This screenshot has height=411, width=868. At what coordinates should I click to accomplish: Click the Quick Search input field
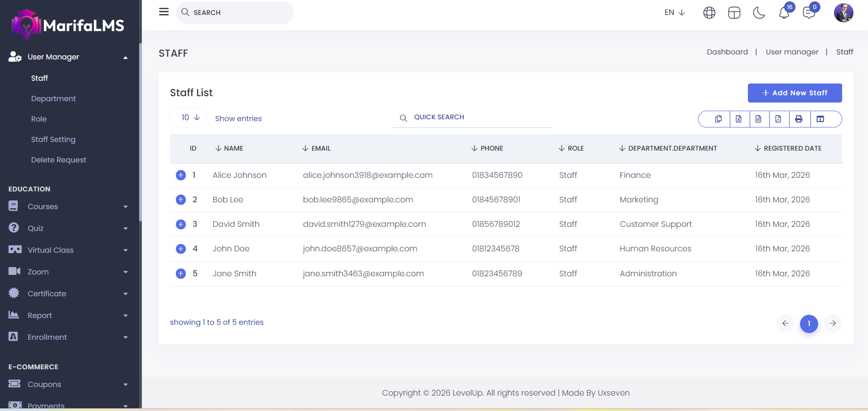(476, 117)
